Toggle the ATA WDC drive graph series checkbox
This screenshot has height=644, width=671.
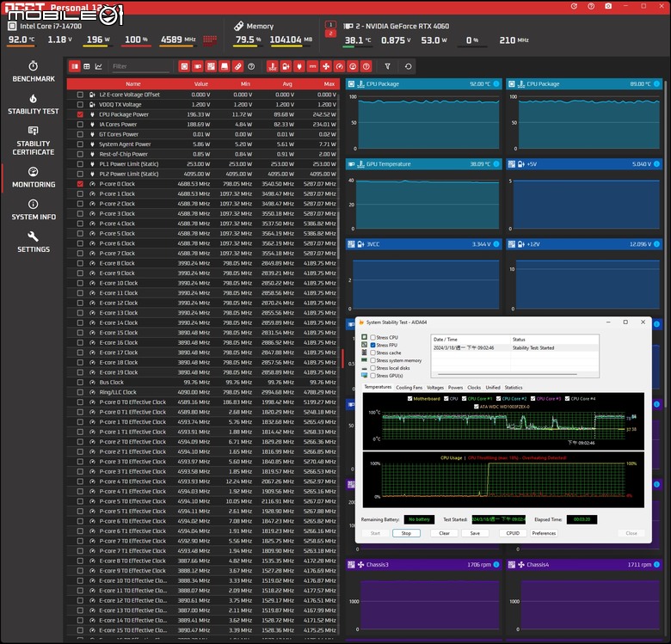pos(477,407)
